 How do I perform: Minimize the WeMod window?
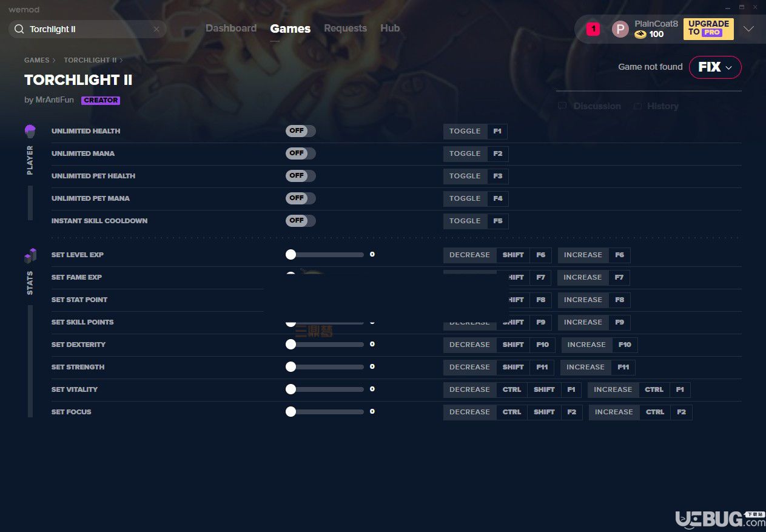click(727, 7)
